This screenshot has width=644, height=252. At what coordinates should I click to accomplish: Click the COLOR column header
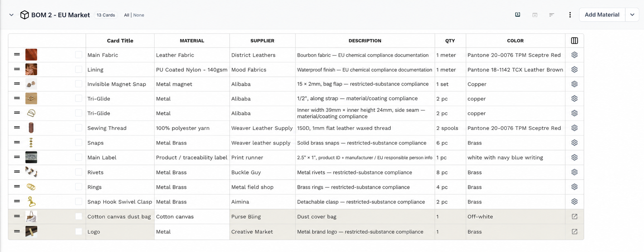tap(515, 41)
